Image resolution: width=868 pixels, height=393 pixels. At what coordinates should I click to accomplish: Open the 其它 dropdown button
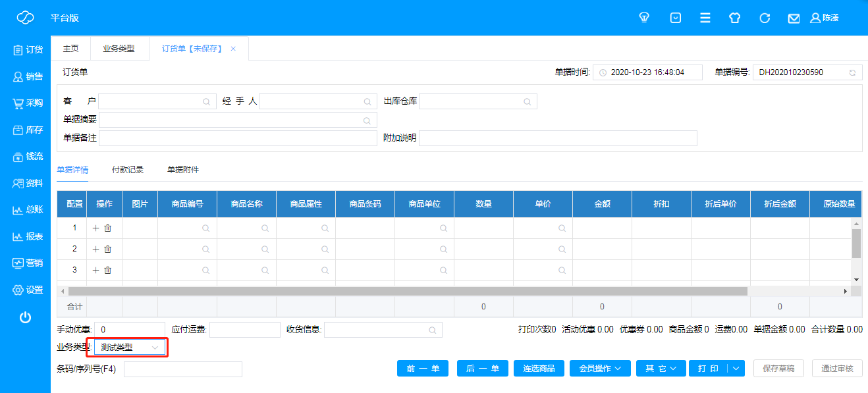(x=661, y=369)
